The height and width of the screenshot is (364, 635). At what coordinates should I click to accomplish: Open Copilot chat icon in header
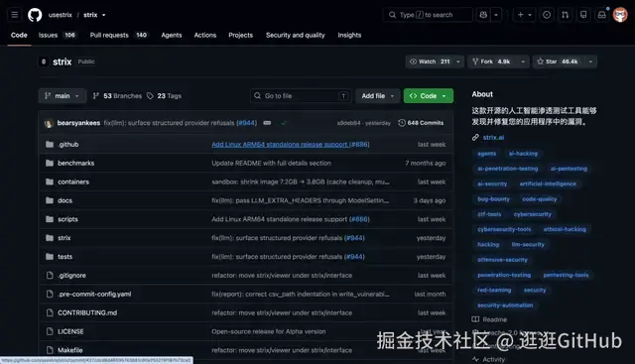(483, 15)
